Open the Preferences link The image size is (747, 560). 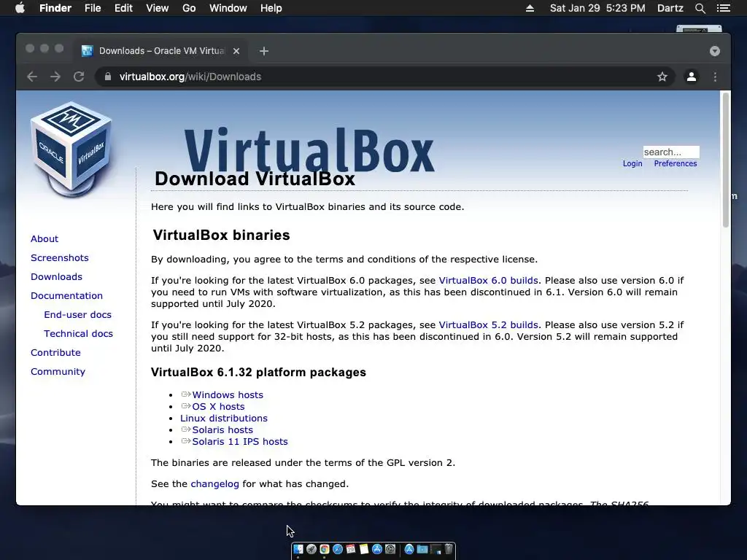tap(675, 163)
